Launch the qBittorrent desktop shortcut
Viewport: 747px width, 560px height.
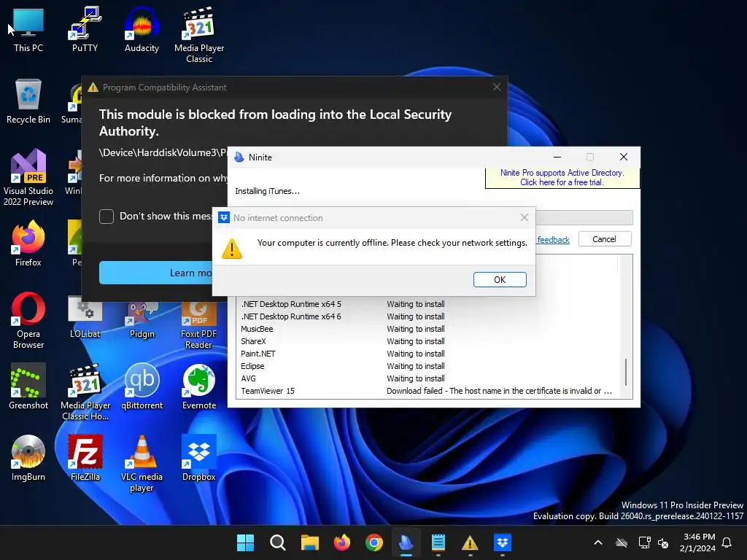click(142, 386)
